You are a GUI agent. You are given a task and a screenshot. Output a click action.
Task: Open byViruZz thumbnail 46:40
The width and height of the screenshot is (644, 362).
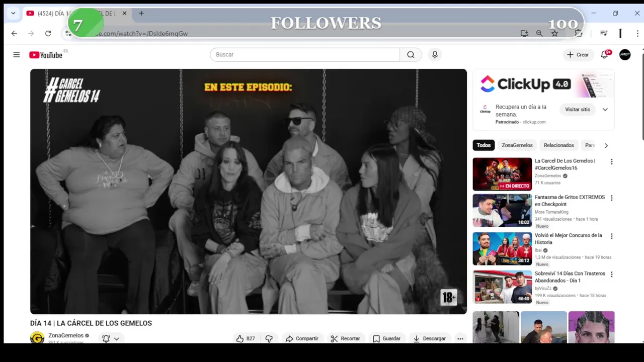pyautogui.click(x=502, y=287)
